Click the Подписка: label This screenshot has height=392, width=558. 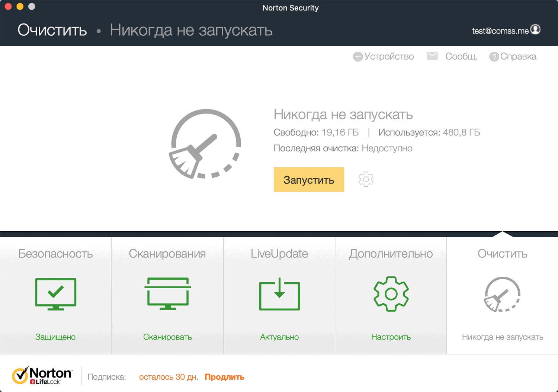pos(107,377)
